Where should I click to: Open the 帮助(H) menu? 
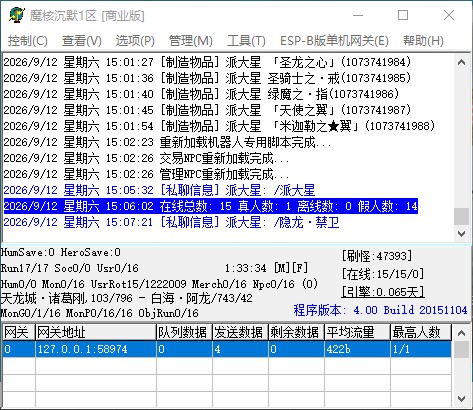423,41
